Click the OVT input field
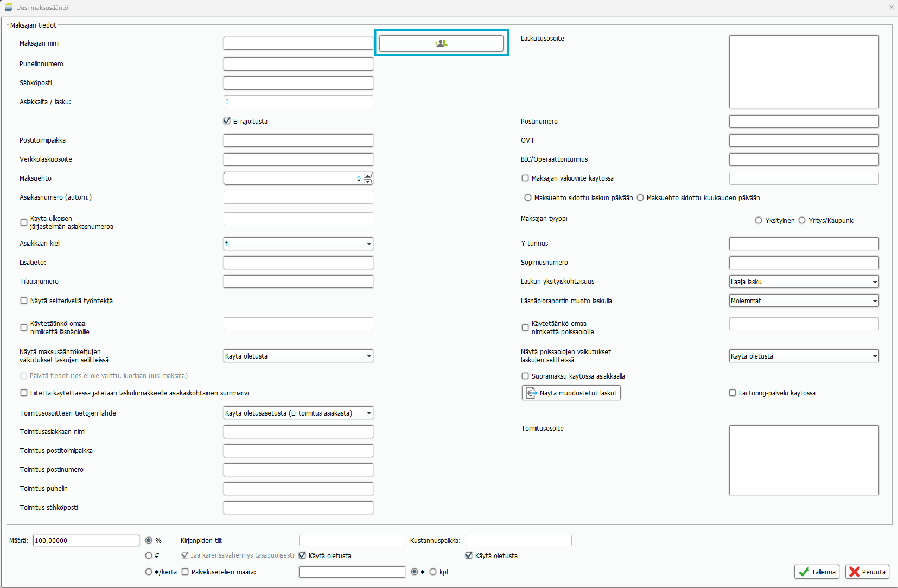 pyautogui.click(x=804, y=140)
